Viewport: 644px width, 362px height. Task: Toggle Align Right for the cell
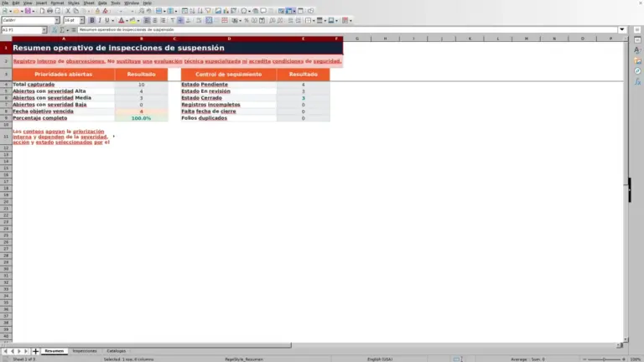[x=163, y=20]
